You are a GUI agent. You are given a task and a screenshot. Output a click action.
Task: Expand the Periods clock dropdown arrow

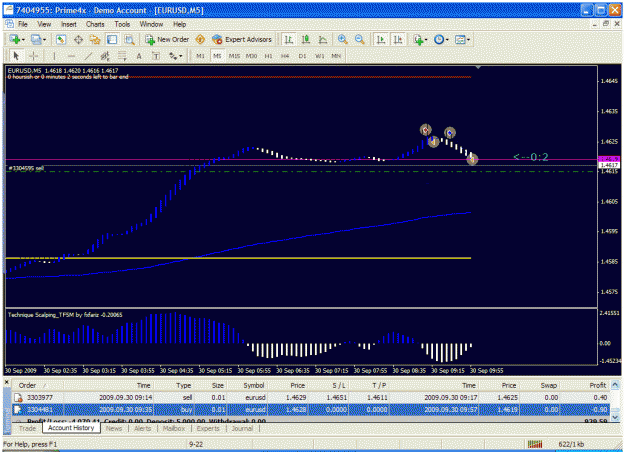click(x=447, y=40)
